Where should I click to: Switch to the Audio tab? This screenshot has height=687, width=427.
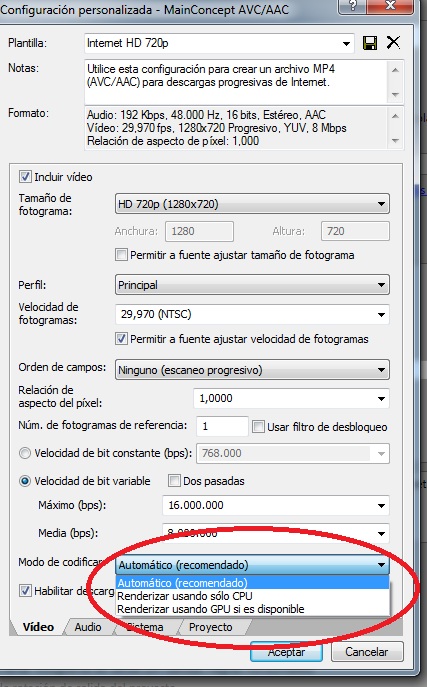point(88,627)
